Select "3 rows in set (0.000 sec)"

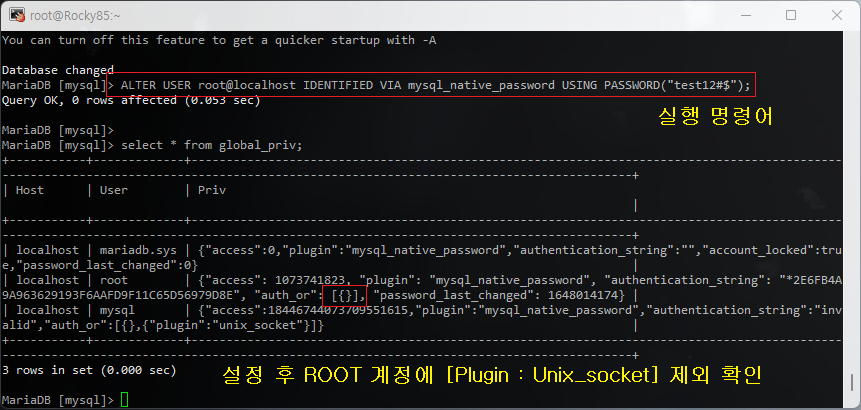click(x=89, y=370)
